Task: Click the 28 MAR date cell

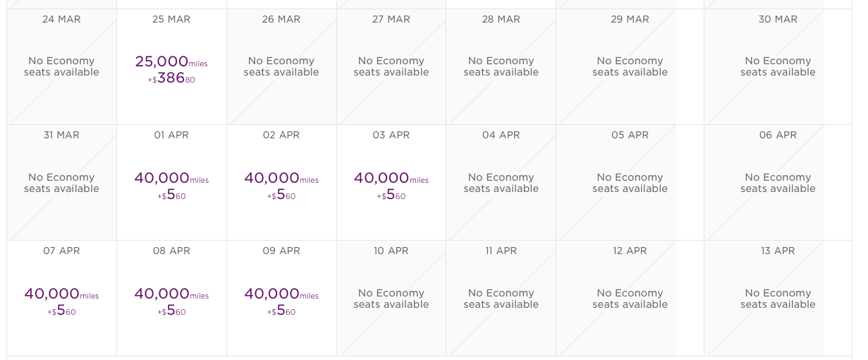Action: [501, 67]
